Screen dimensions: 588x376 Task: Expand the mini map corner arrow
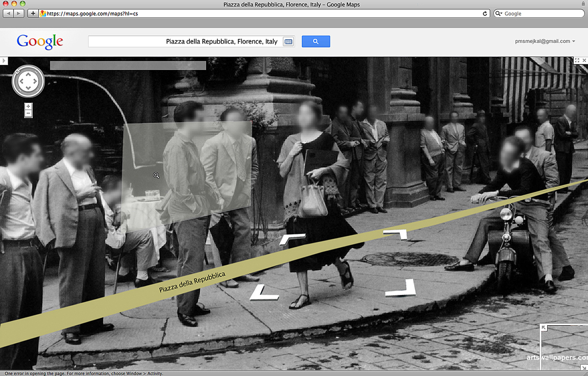pos(544,328)
